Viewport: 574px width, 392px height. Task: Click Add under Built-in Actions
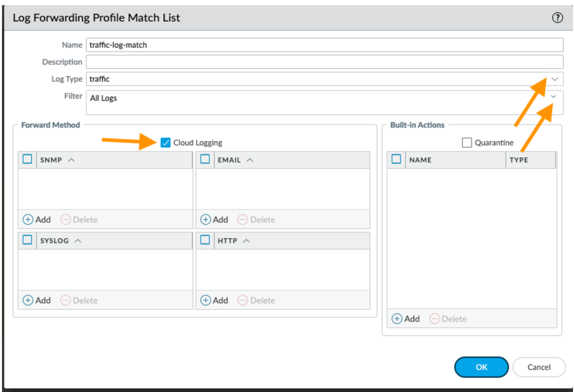405,318
